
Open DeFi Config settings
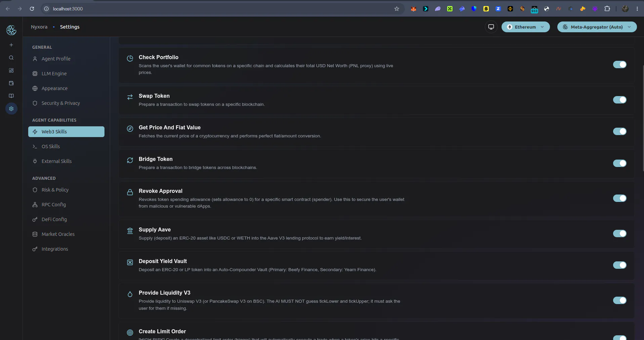[66, 219]
